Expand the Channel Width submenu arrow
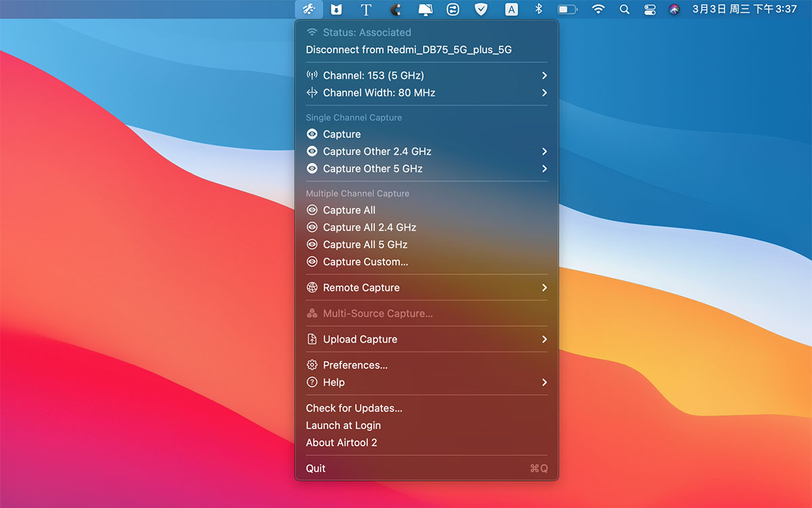This screenshot has width=812, height=508. coord(545,93)
